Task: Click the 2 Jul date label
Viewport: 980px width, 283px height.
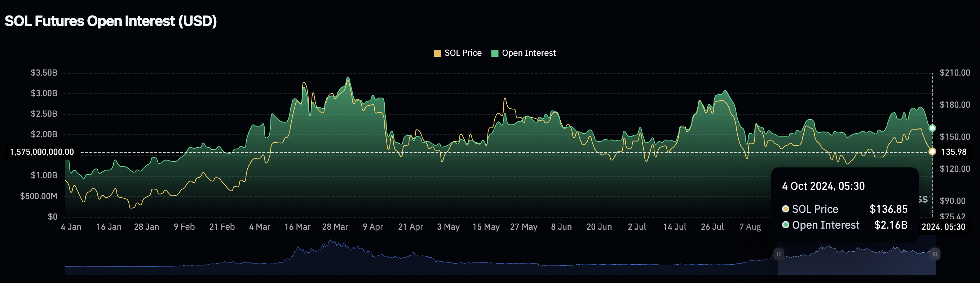Action: coord(637,227)
